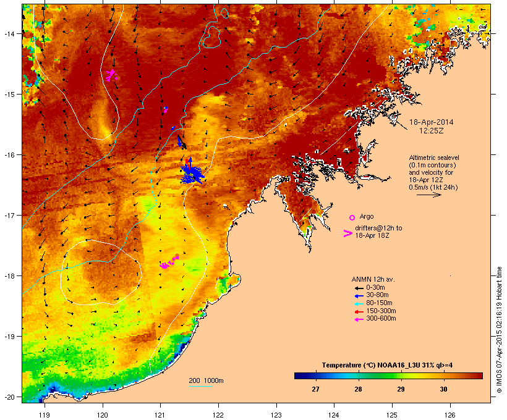Click the latitude axis label -20
This screenshot has height=420, width=507.
point(9,397)
